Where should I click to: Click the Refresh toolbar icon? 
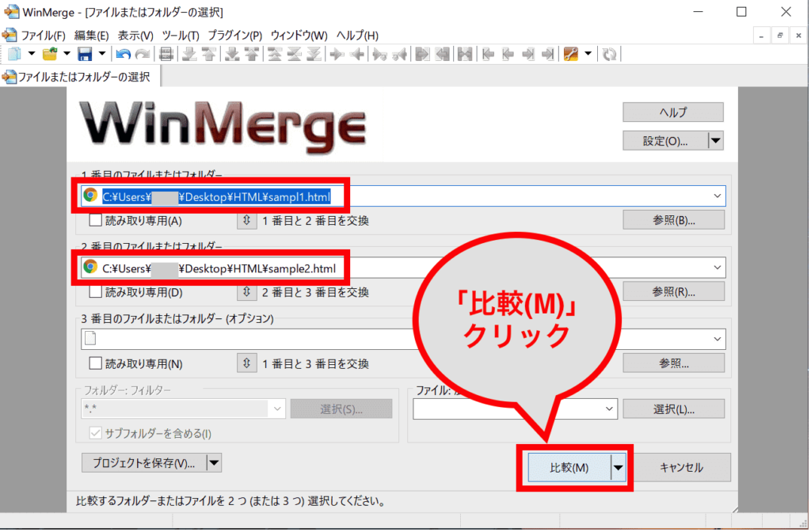[609, 54]
